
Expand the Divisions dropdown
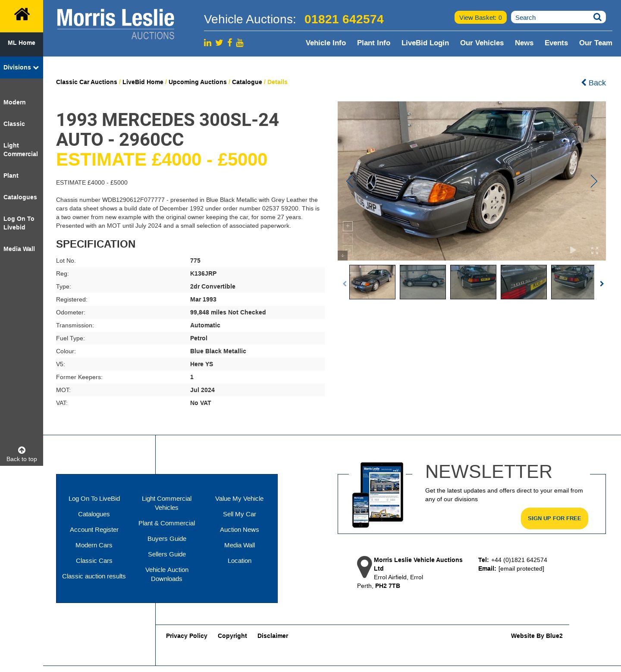pyautogui.click(x=21, y=67)
